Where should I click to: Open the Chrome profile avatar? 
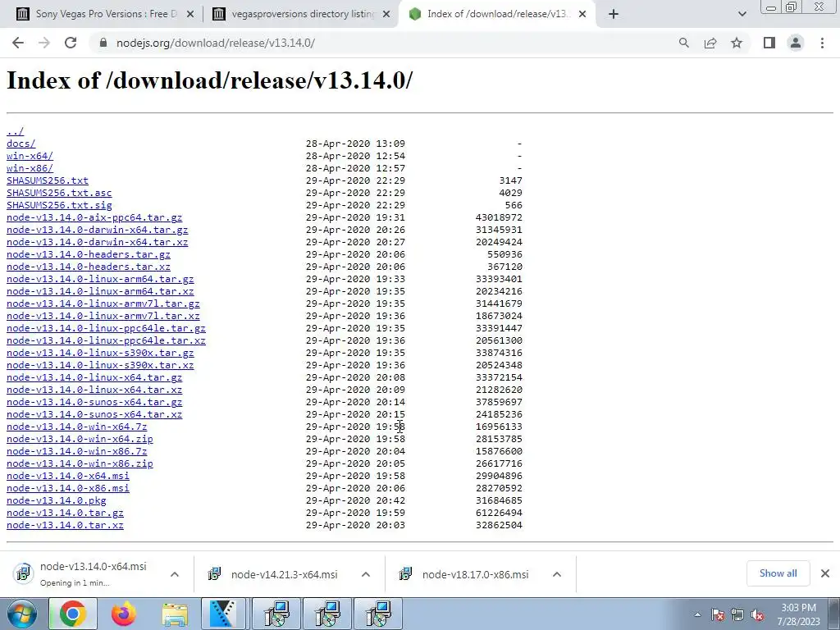(796, 43)
